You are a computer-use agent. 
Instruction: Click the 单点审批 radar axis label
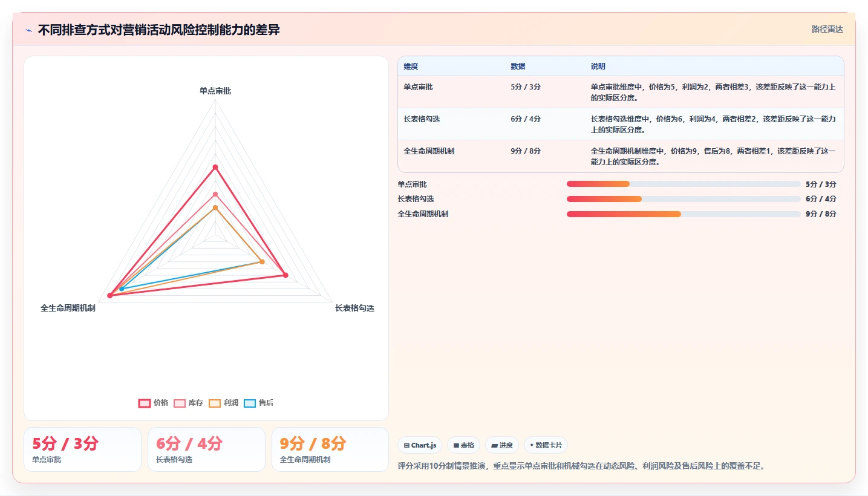click(x=215, y=91)
